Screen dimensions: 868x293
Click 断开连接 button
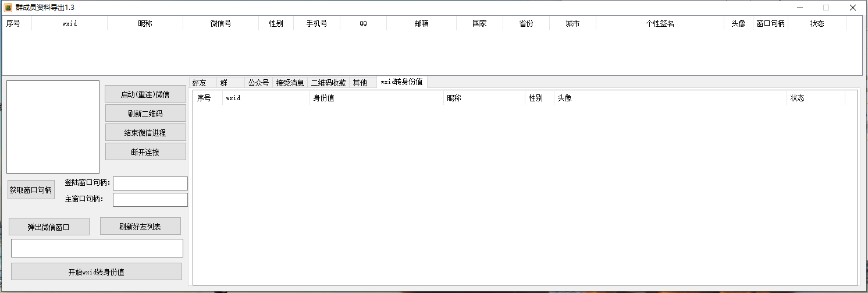coord(145,151)
